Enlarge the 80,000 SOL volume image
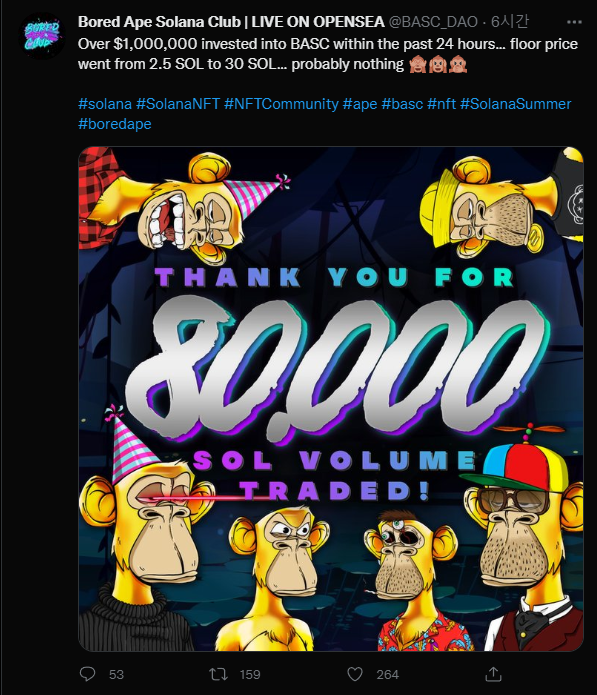Image resolution: width=597 pixels, height=695 pixels. pos(331,398)
